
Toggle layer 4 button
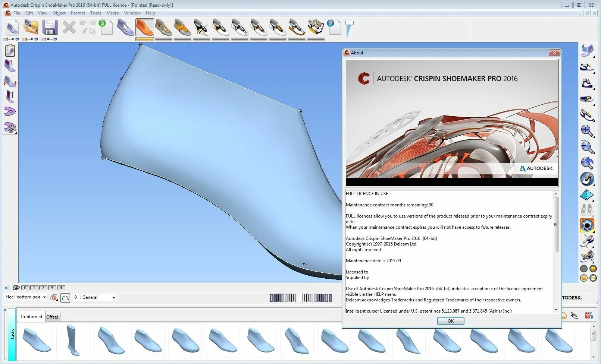click(x=61, y=288)
